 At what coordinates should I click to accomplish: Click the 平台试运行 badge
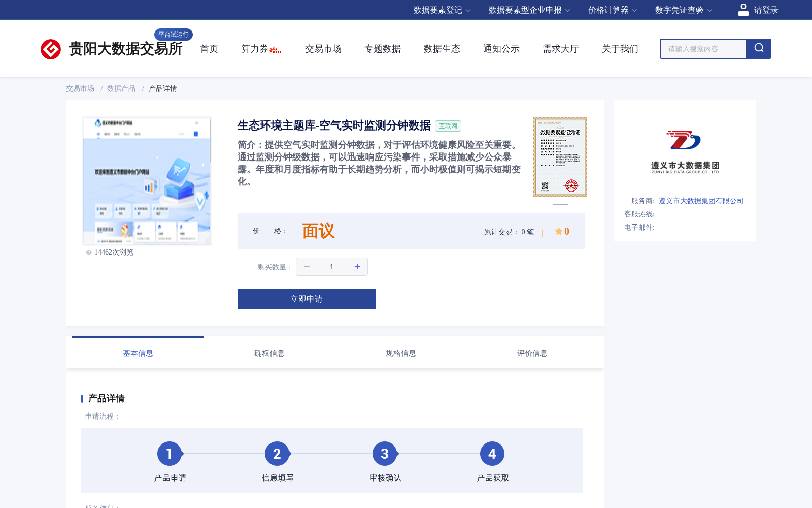point(174,35)
